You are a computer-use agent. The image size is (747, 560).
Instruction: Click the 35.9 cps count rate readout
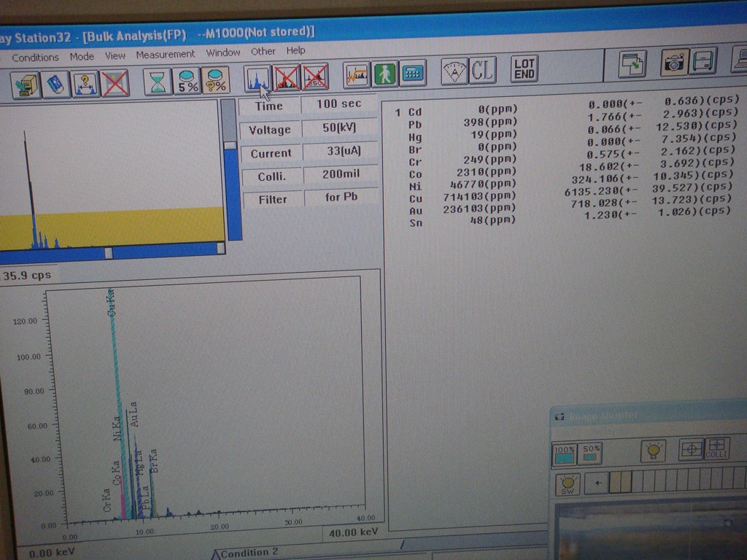coord(27,275)
